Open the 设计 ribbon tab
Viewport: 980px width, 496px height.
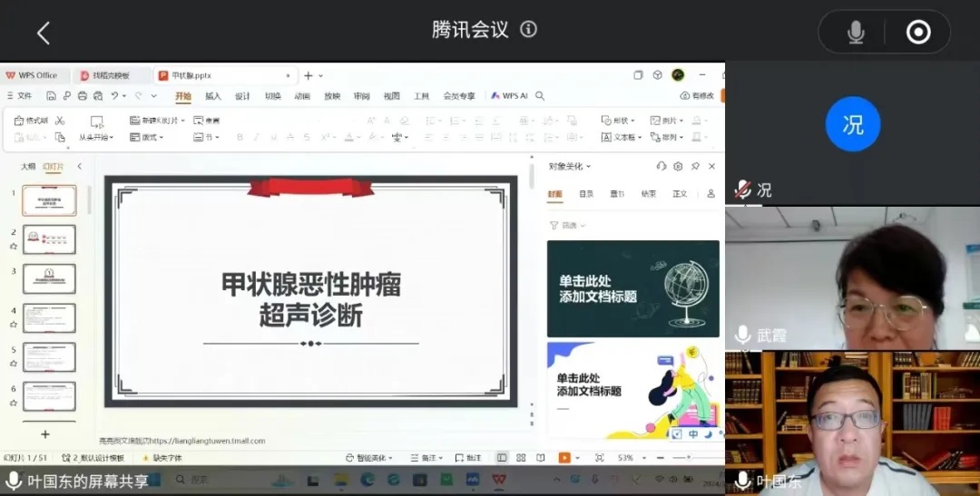(242, 96)
